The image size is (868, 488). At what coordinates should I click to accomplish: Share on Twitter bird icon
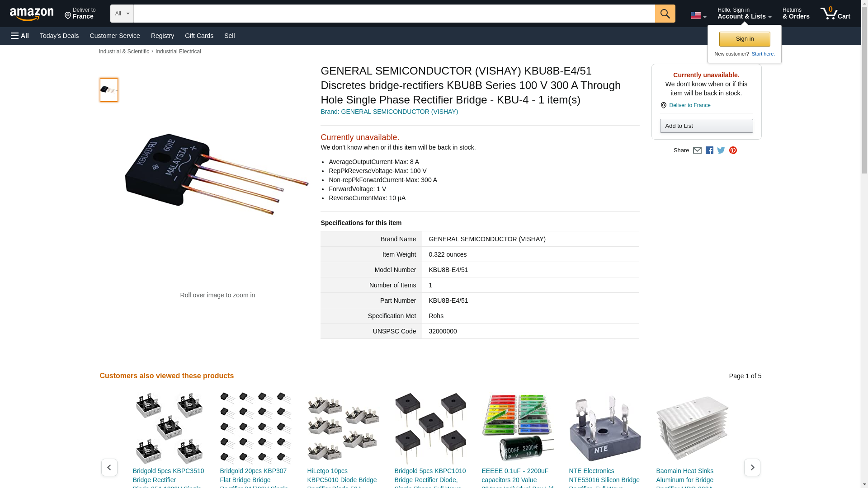721,150
